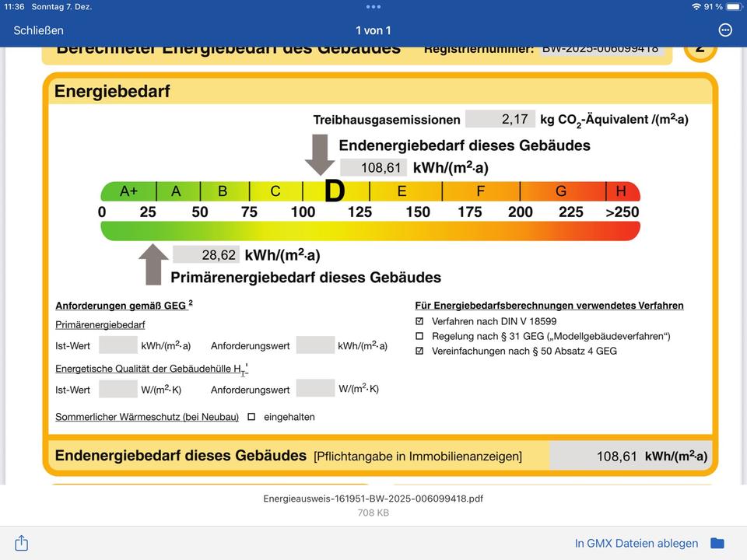Screen dimensions: 747x560
Task: Tap energy class D on the color scale
Action: point(335,191)
